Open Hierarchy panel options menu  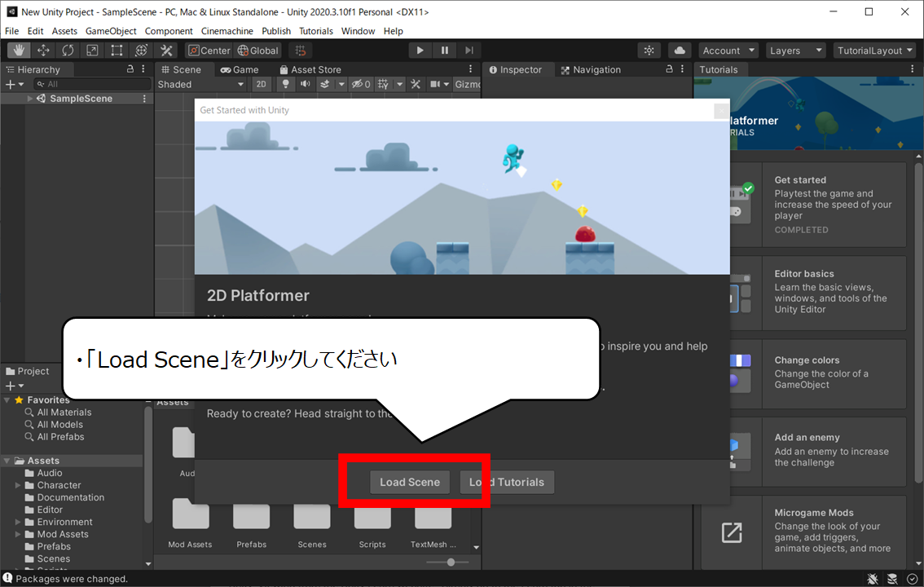[x=143, y=69]
